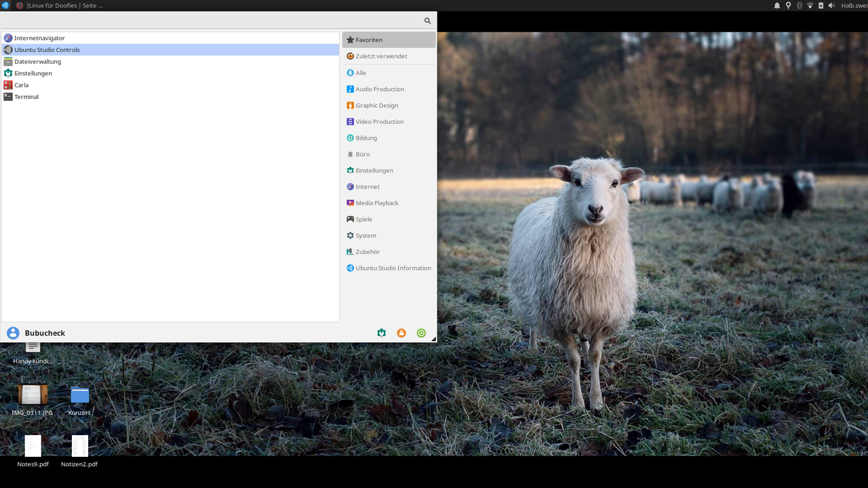Click the orange lock screen icon
The width and height of the screenshot is (868, 488).
pos(401,333)
